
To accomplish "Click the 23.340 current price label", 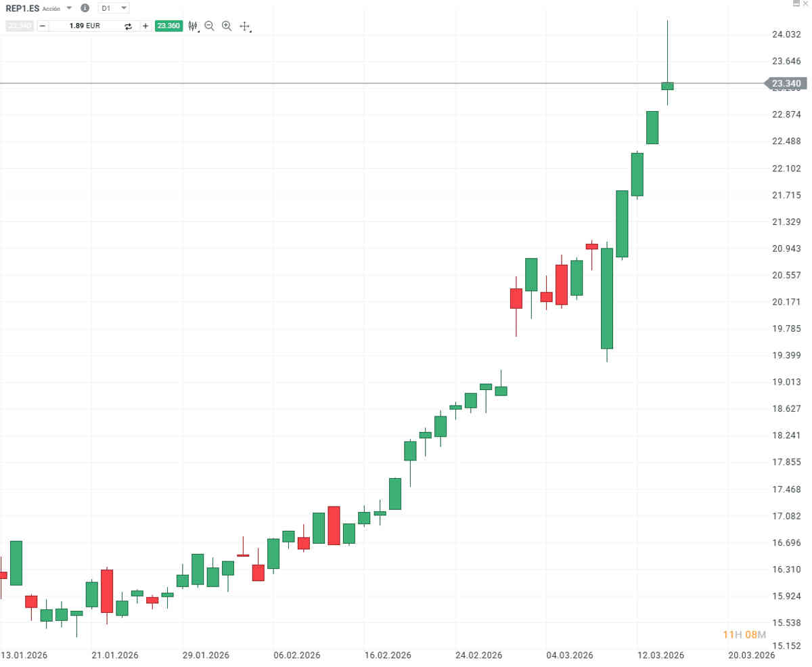I will 786,84.
